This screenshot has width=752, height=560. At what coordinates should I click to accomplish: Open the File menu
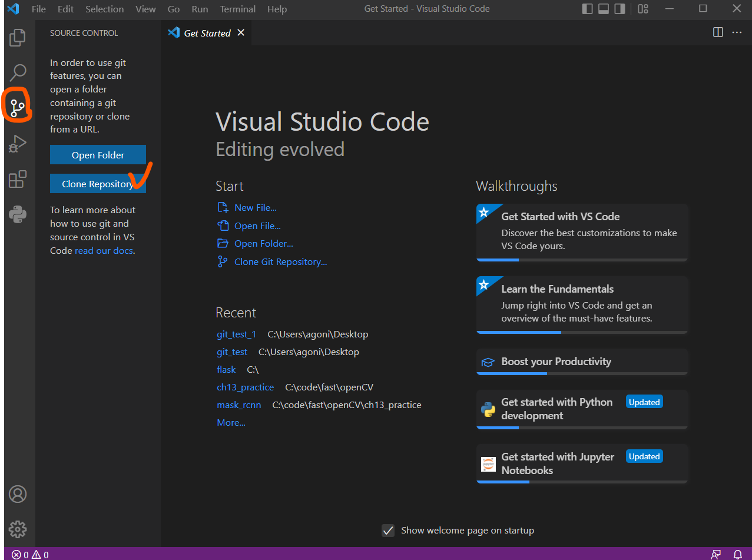click(x=39, y=9)
